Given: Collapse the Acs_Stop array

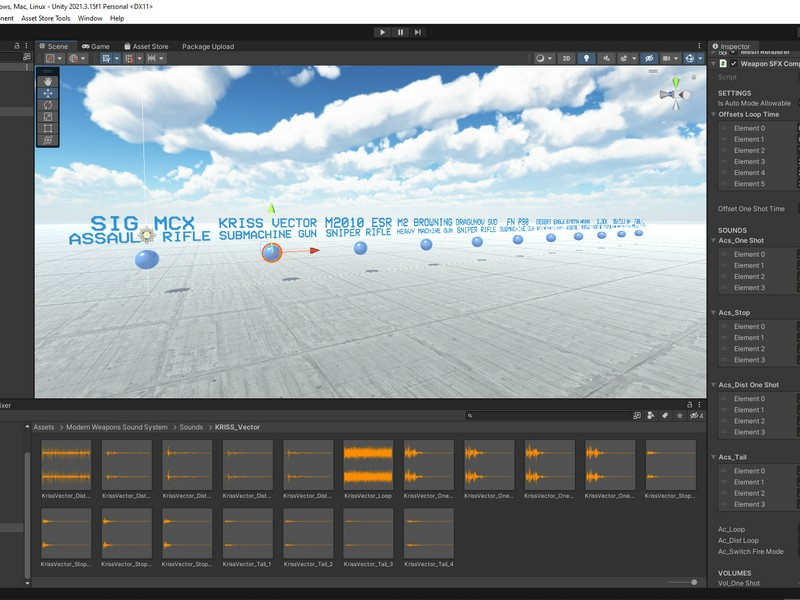Looking at the screenshot, I should coord(714,312).
